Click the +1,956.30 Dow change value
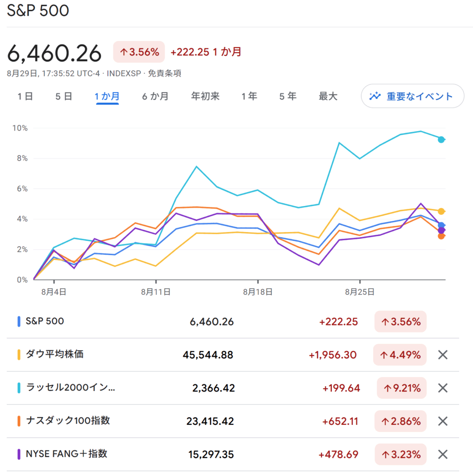Screen dimensions: 473x476 coord(333,355)
